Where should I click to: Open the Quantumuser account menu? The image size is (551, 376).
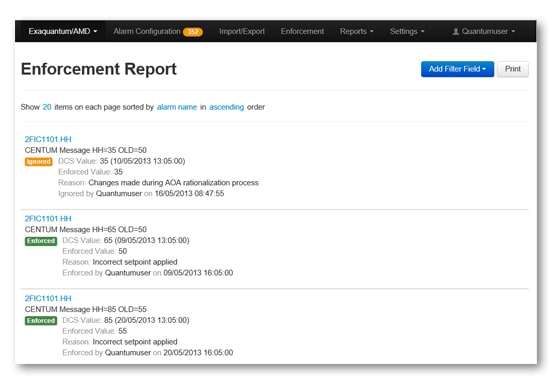[x=484, y=31]
